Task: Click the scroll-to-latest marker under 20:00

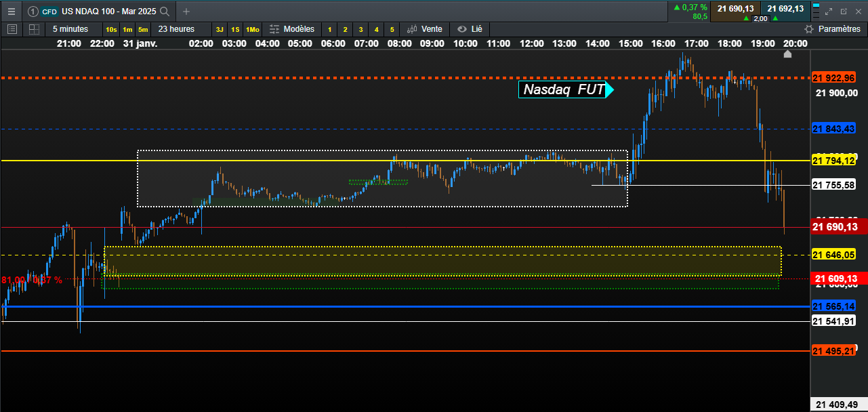Action: [x=787, y=53]
